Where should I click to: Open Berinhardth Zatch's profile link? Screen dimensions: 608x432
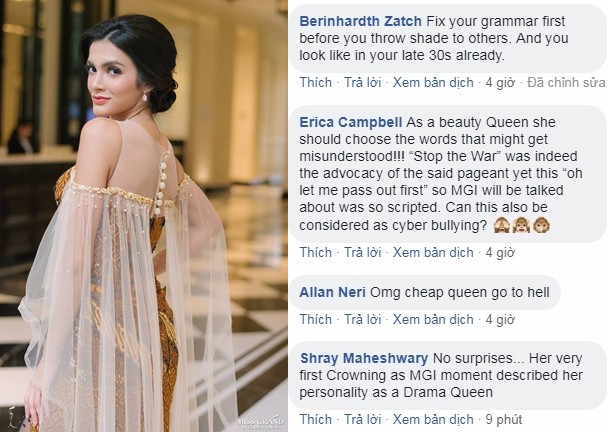click(360, 21)
